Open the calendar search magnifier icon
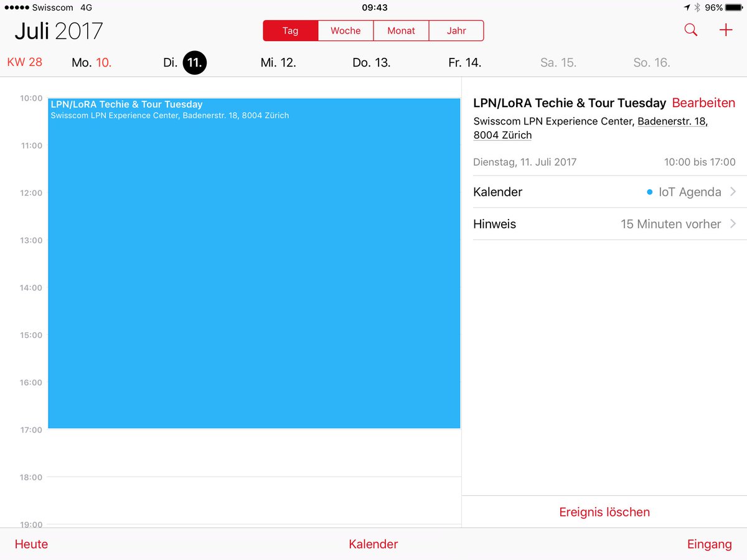This screenshot has width=747, height=560. pyautogui.click(x=691, y=30)
